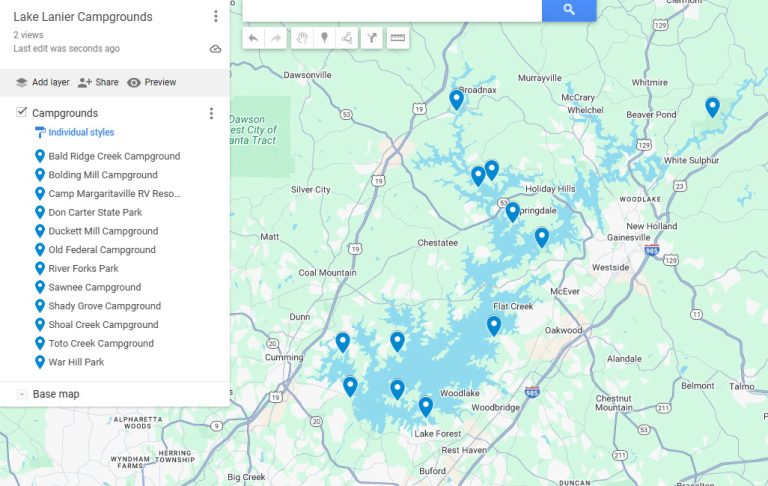The image size is (768, 486).
Task: Select Duckett Mill Campground in list
Action: pyautogui.click(x=103, y=231)
